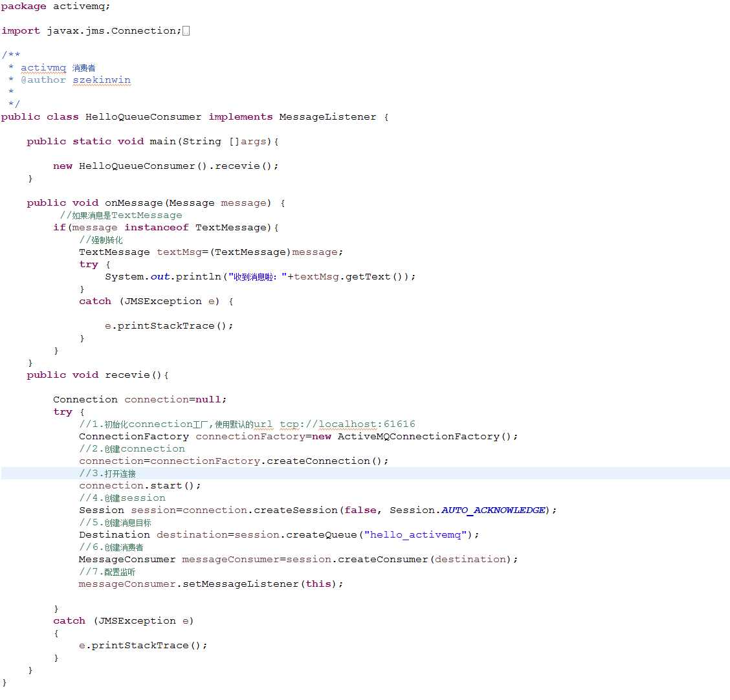Click the word 'activmq' in the Javadoc comment
The image size is (730, 700).
coord(43,68)
